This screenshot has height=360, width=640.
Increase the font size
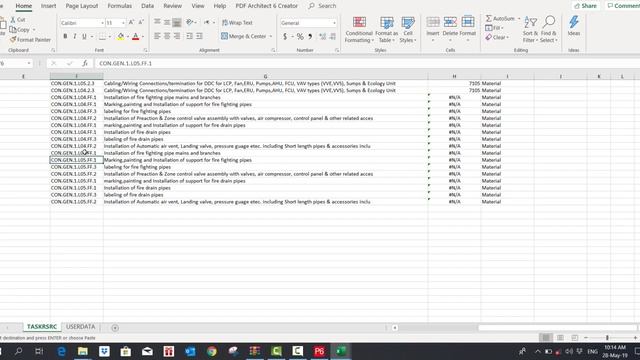(131, 22)
